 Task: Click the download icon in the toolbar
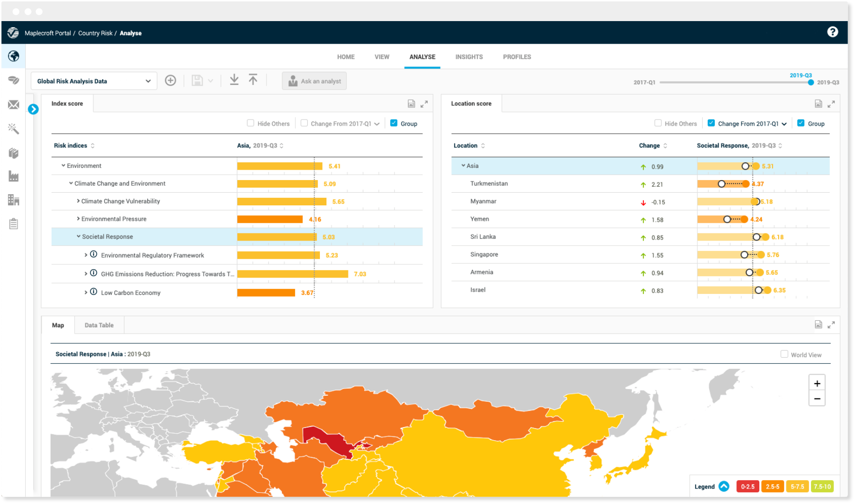point(234,80)
